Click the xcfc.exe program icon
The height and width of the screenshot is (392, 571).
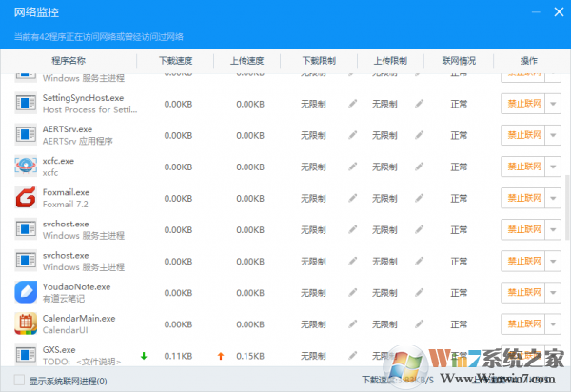pyautogui.click(x=26, y=167)
